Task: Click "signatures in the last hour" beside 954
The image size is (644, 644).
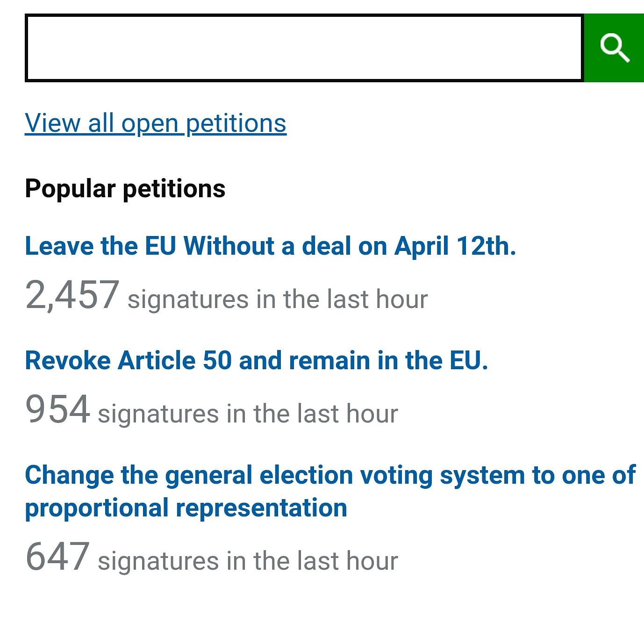Action: (x=248, y=414)
